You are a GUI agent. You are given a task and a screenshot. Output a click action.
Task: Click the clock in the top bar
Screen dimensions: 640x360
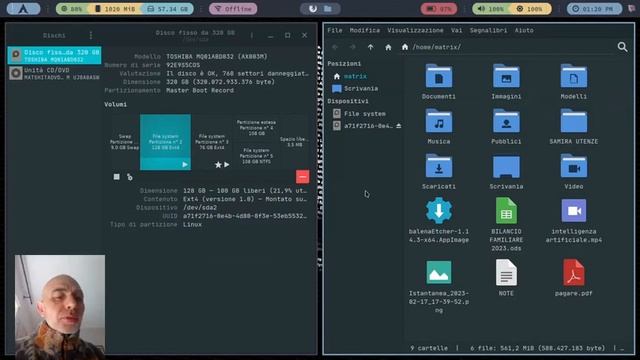(594, 9)
